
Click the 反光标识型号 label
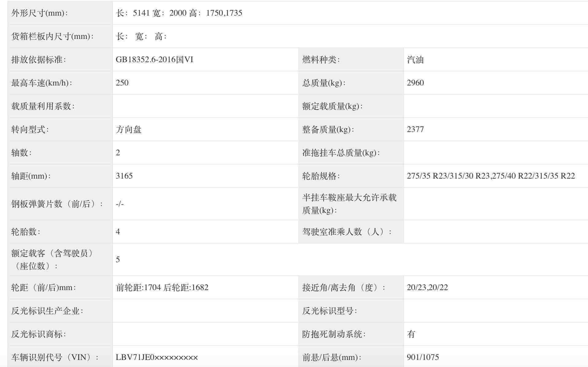click(x=329, y=311)
